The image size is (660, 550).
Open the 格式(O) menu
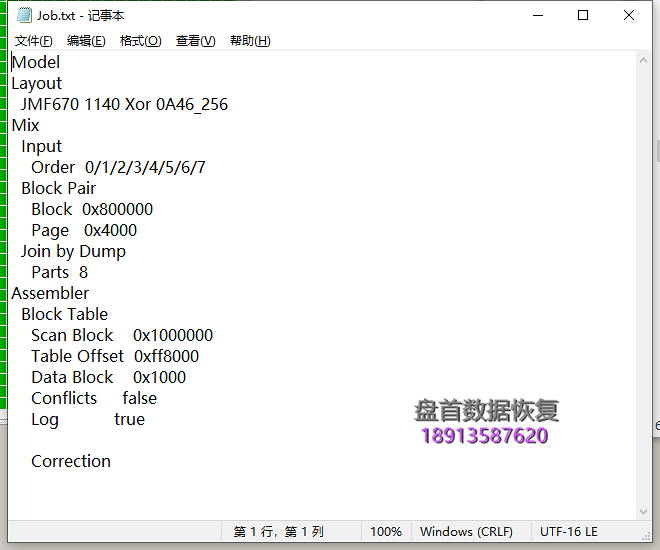141,41
